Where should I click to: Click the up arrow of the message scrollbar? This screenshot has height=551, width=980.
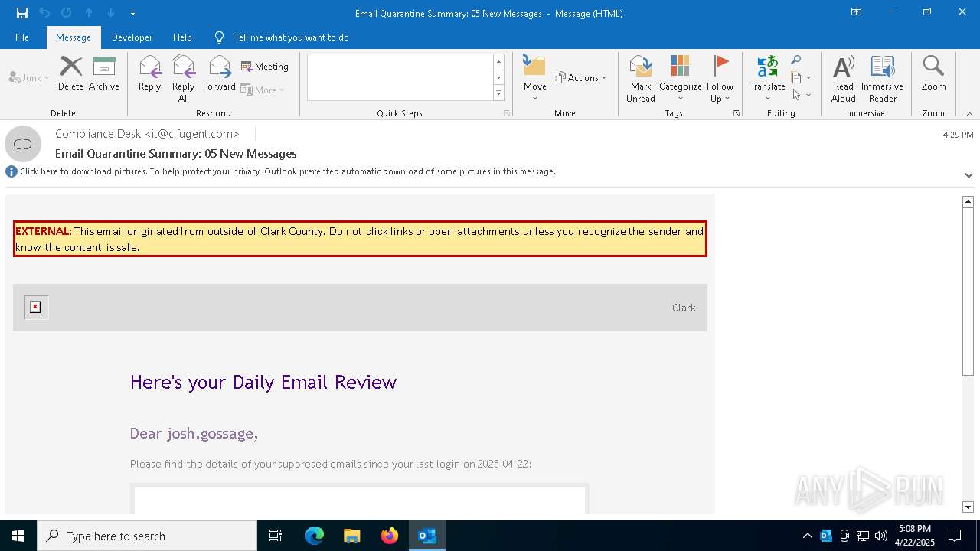pos(968,201)
